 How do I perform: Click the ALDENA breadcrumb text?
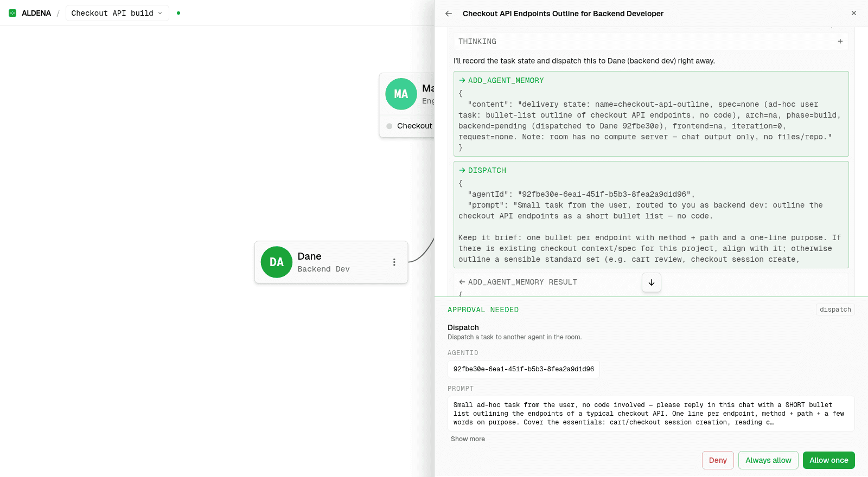click(x=36, y=13)
